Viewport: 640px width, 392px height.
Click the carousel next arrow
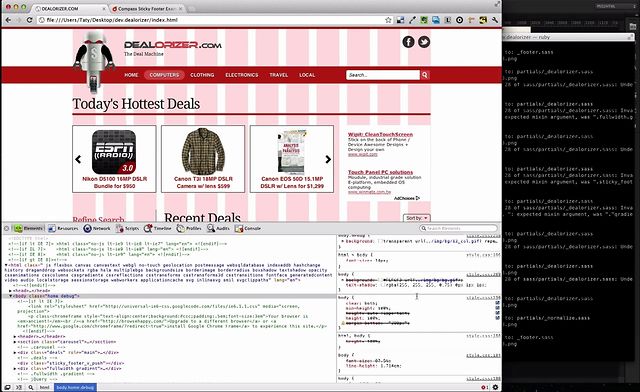328,159
